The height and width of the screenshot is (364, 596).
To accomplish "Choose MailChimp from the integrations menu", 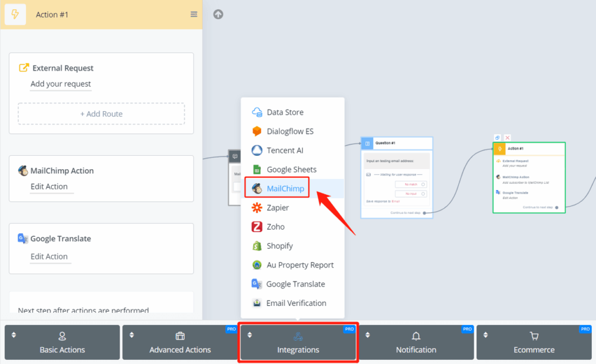I will click(285, 188).
